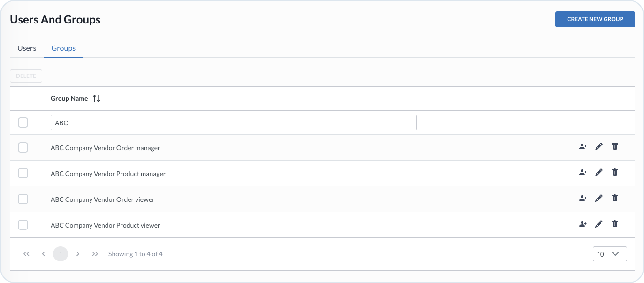Add user to Product viewer group
The height and width of the screenshot is (283, 644).
pyautogui.click(x=583, y=224)
